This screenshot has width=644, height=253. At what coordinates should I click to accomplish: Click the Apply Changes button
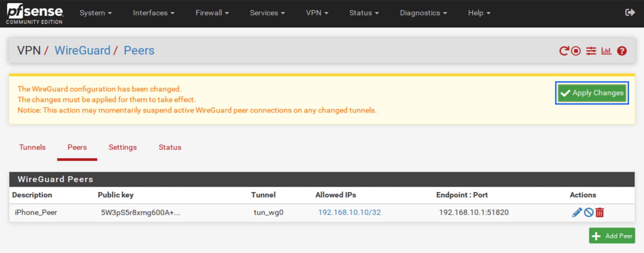(592, 93)
